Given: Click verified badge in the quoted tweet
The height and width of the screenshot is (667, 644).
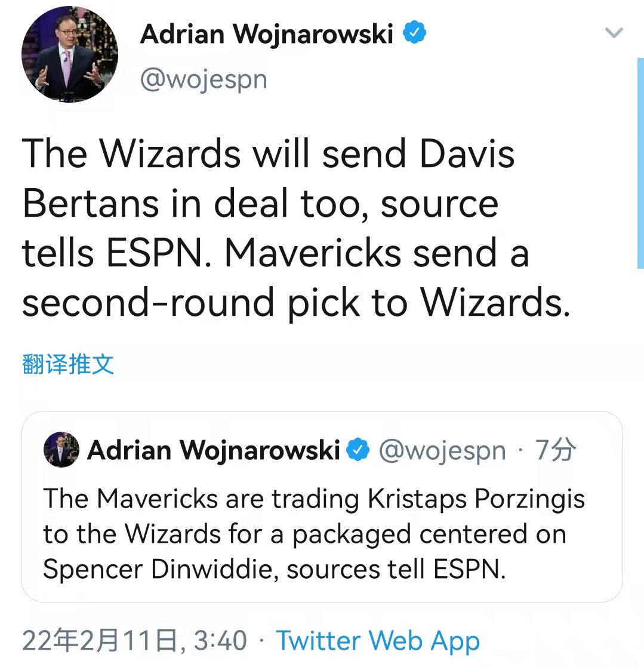Looking at the screenshot, I should tap(358, 449).
